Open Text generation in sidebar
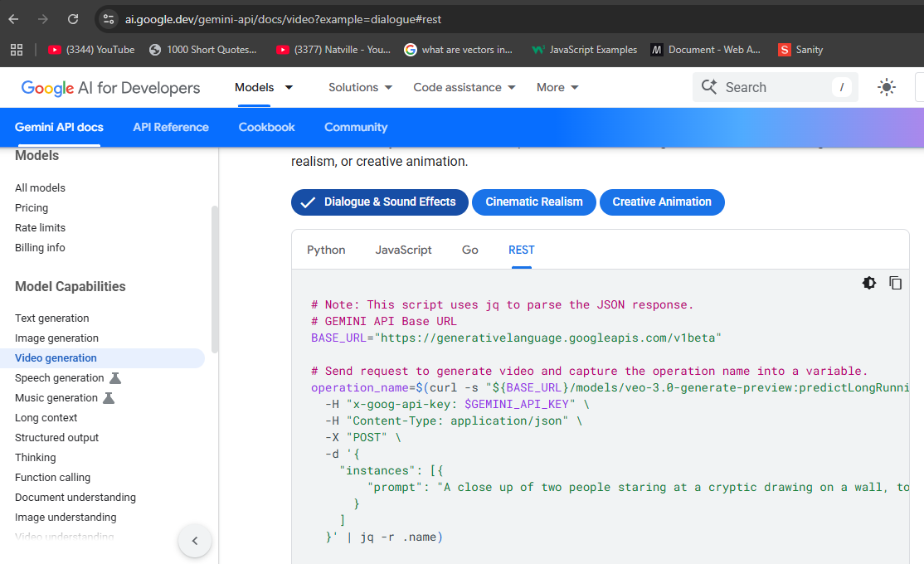The height and width of the screenshot is (564, 924). [x=52, y=318]
